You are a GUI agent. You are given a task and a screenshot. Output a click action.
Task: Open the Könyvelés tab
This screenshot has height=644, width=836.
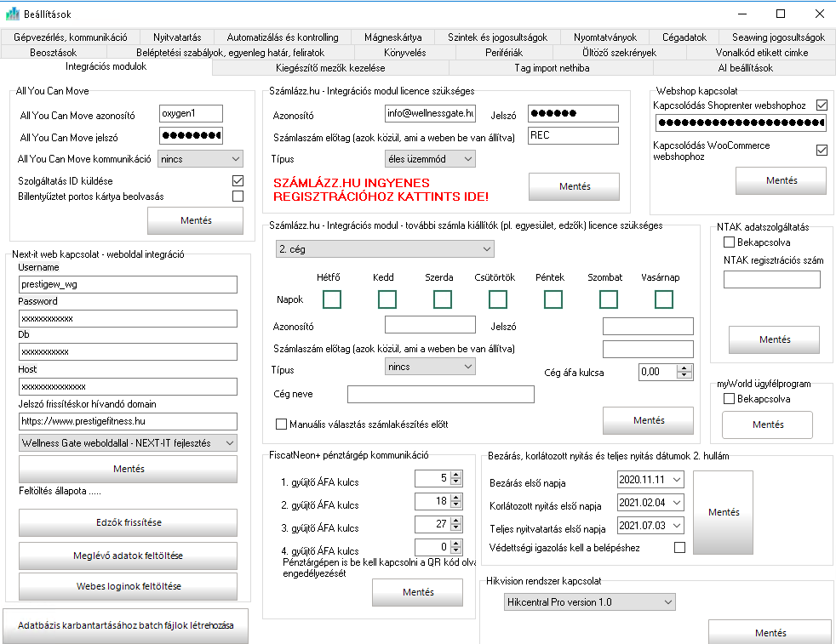404,53
